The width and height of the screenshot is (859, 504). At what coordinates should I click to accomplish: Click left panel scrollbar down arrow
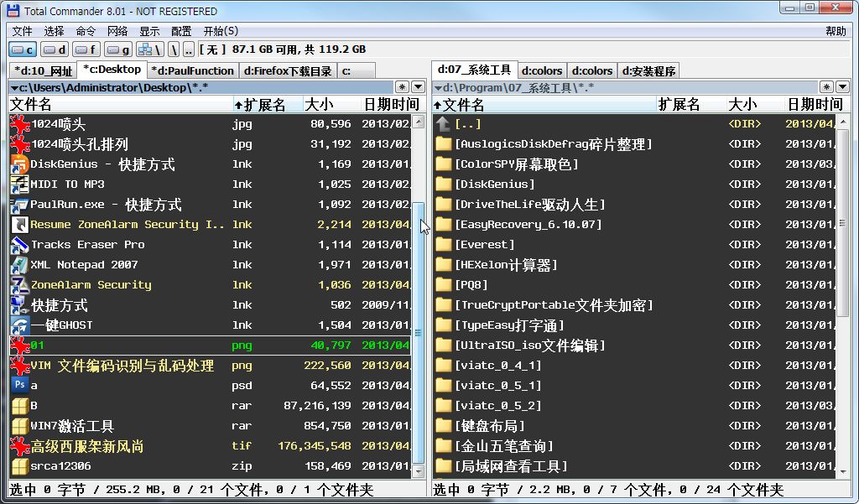419,471
